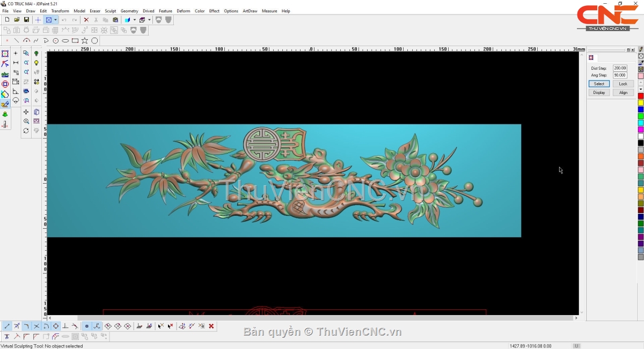
Task: Click the pan move arrows tool
Action: pos(26,112)
